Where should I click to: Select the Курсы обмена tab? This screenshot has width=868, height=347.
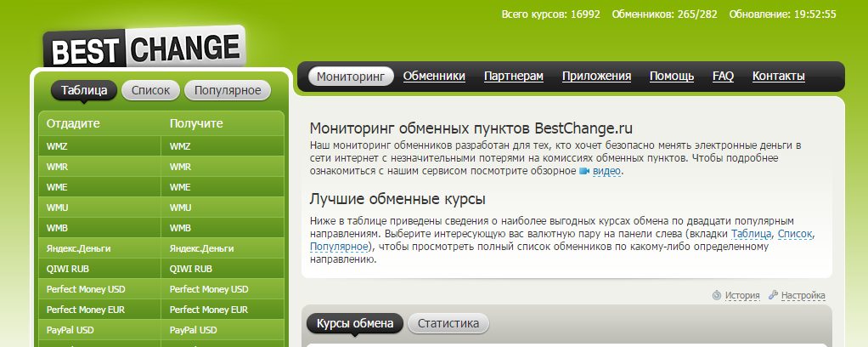point(355,324)
